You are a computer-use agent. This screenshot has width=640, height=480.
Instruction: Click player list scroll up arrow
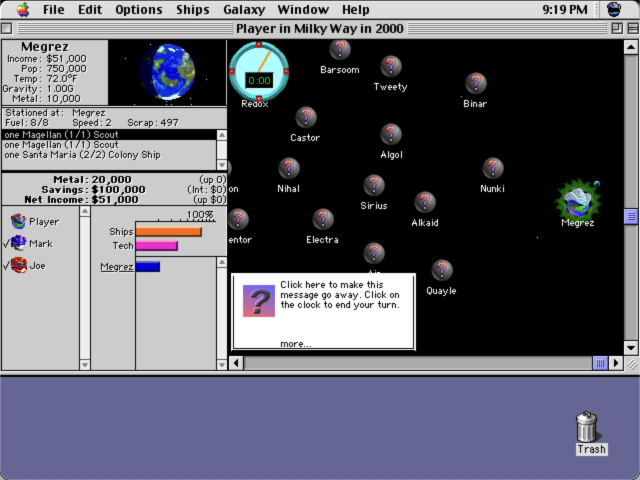pos(85,211)
